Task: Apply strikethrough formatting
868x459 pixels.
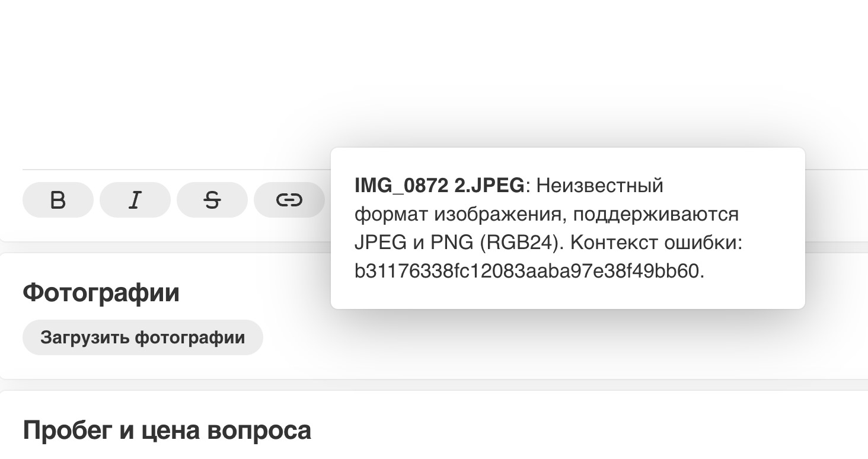Action: point(212,200)
